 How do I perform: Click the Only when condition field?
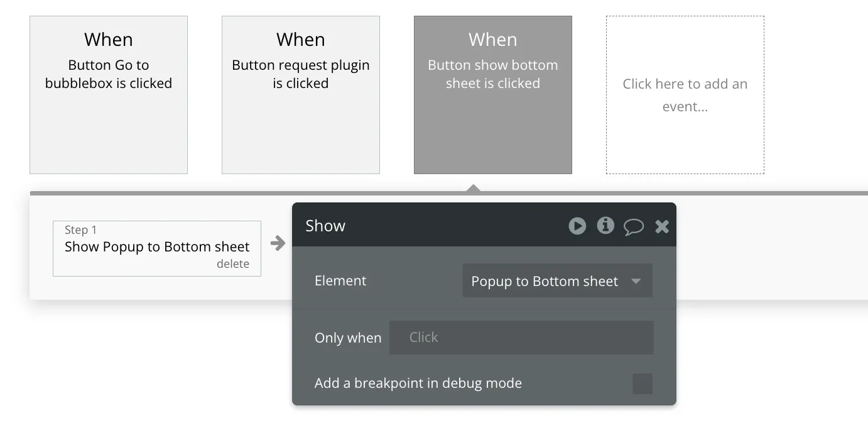click(521, 338)
